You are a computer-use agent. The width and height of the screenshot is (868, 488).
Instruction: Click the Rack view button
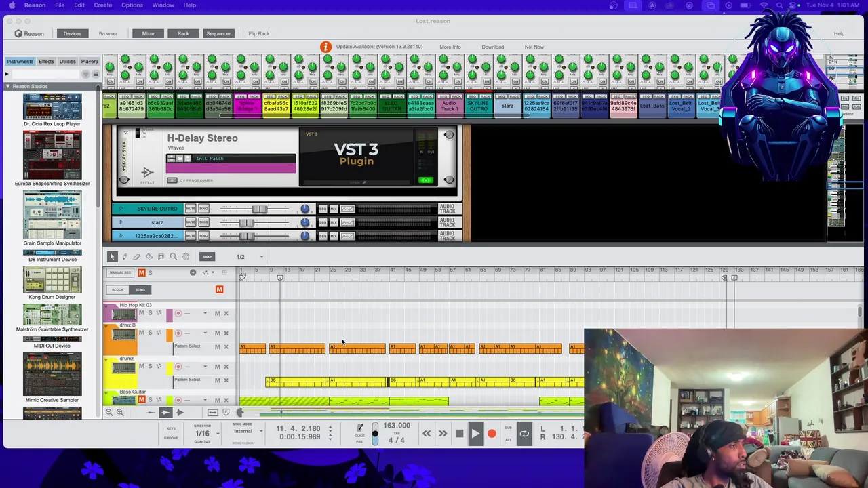[183, 33]
